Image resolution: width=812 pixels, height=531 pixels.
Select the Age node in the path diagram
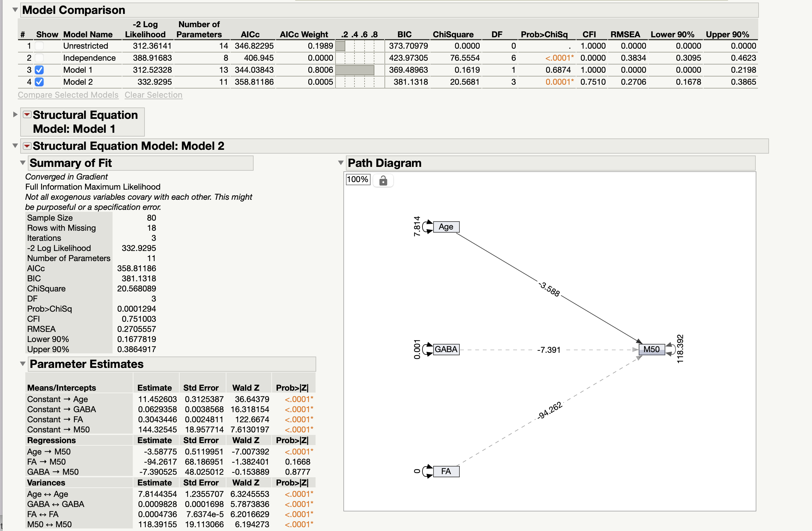446,226
